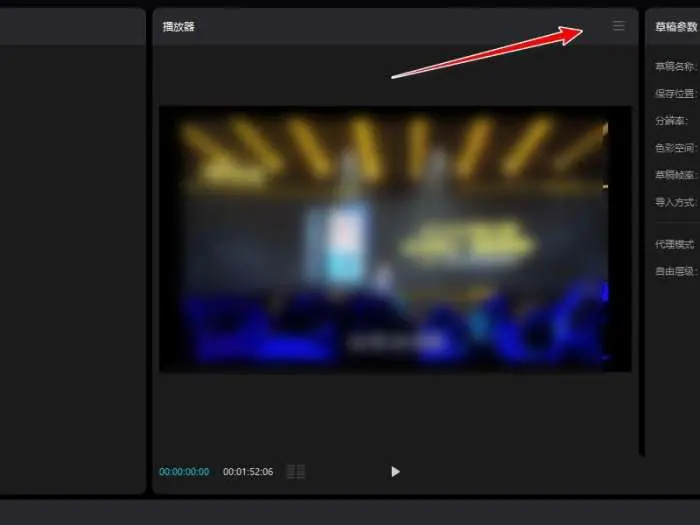Click the 代理模式 setting label
The height and width of the screenshot is (525, 700).
[x=676, y=244]
